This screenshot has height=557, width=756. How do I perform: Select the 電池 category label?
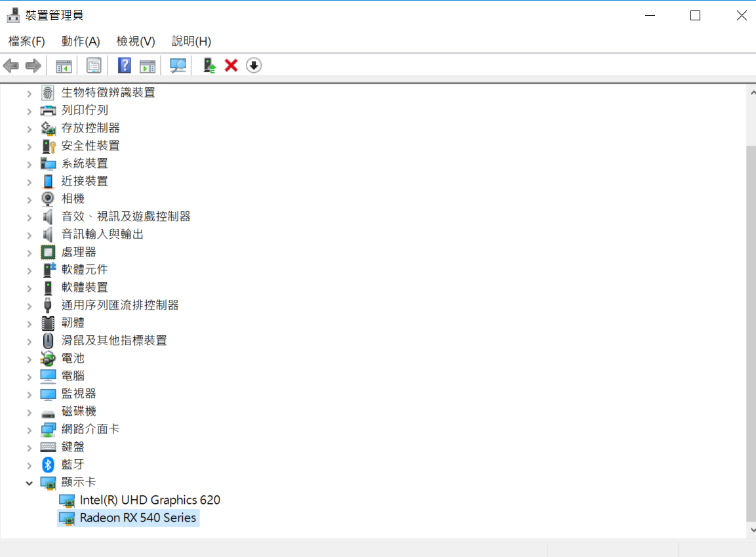coord(73,358)
